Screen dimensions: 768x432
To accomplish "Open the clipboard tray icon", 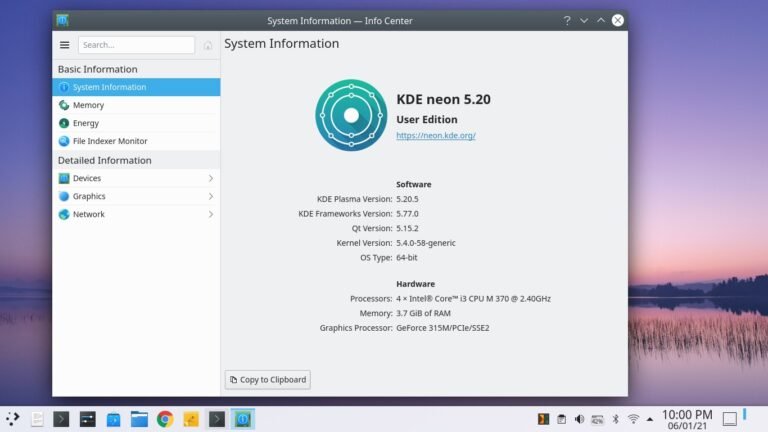I will tap(561, 419).
